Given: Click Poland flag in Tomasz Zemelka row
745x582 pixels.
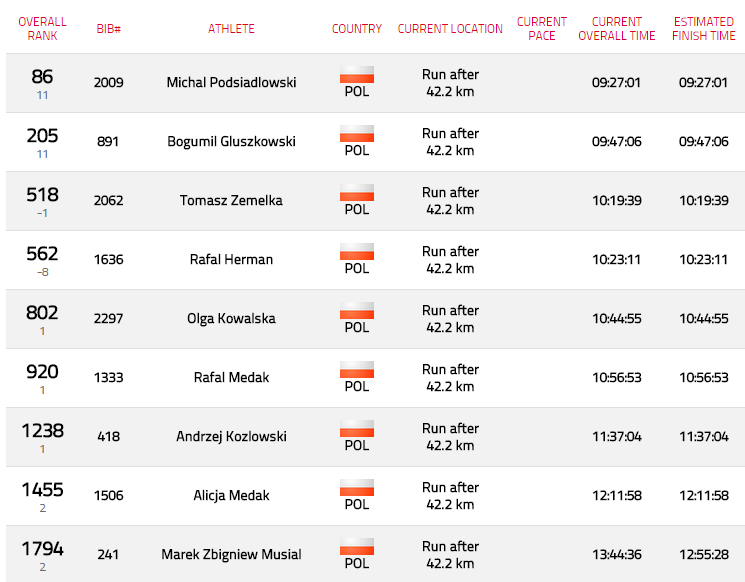Looking at the screenshot, I should [357, 192].
